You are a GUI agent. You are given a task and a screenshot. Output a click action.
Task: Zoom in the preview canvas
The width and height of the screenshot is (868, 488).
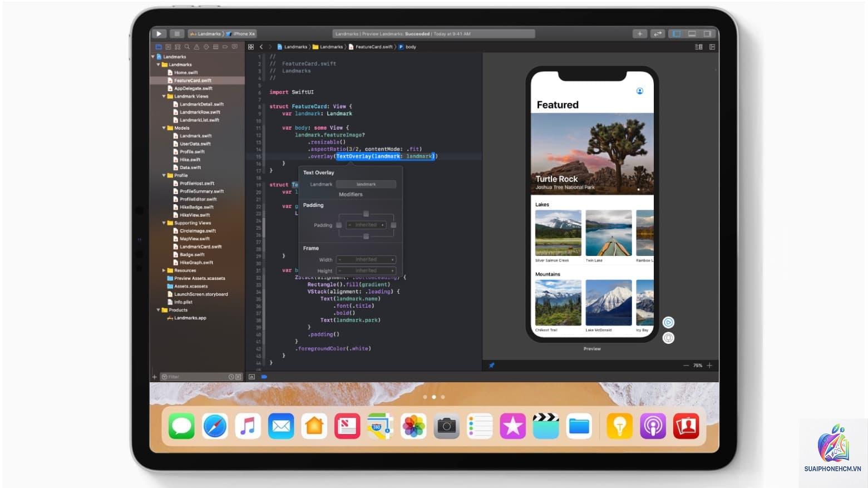point(709,366)
